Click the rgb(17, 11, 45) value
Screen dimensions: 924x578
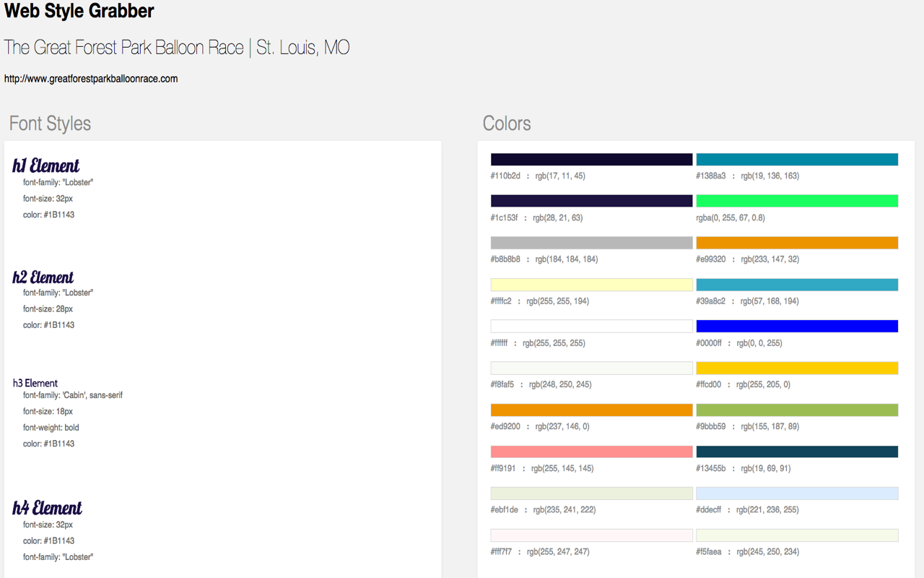click(x=560, y=176)
